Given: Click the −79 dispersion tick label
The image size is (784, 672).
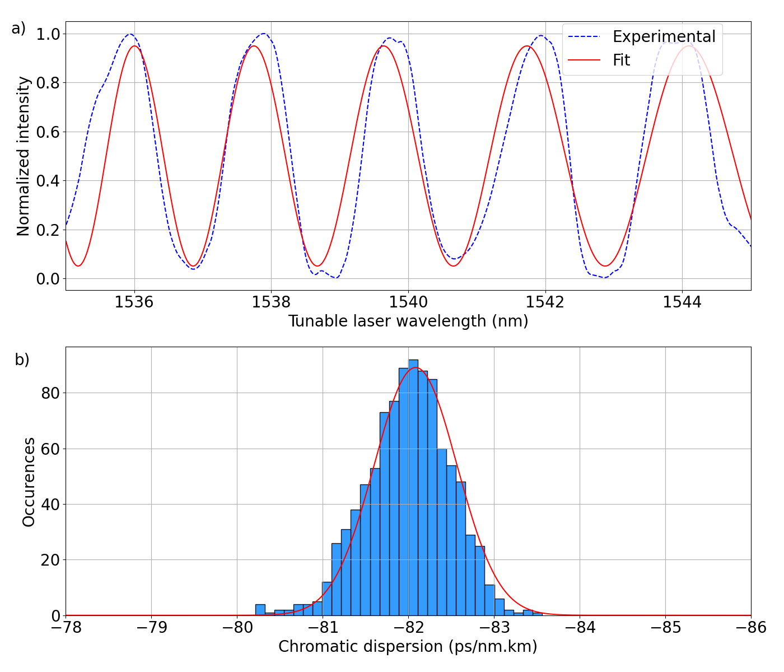Looking at the screenshot, I should [x=151, y=627].
